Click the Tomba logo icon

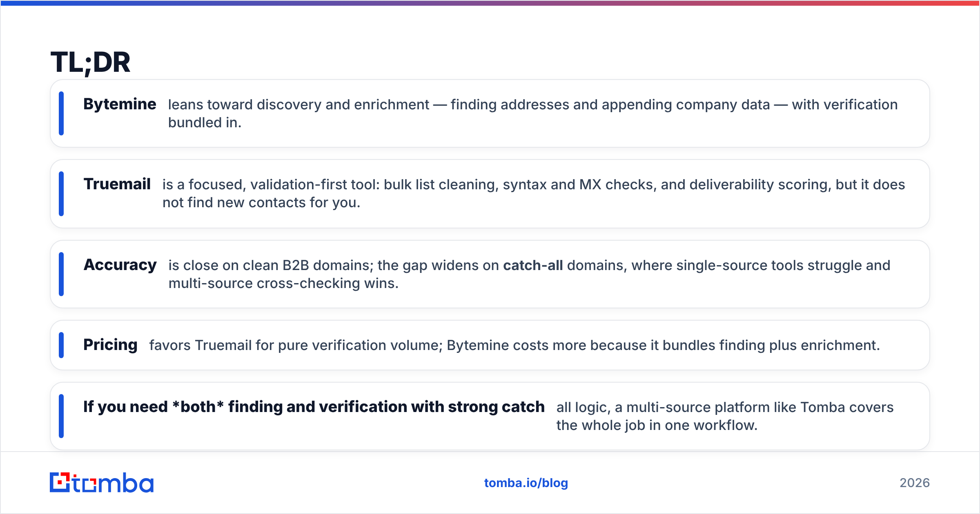[60, 483]
